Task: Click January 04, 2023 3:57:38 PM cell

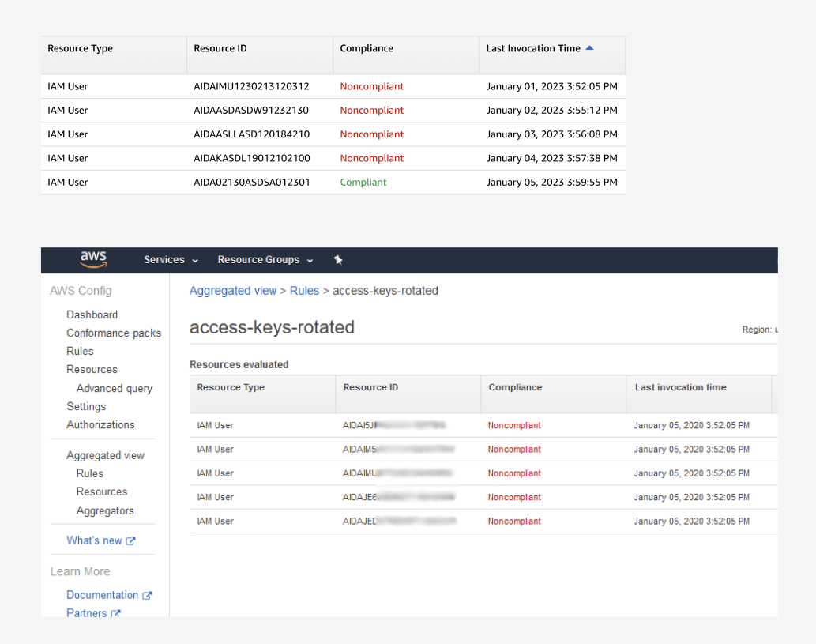Action: pyautogui.click(x=551, y=158)
